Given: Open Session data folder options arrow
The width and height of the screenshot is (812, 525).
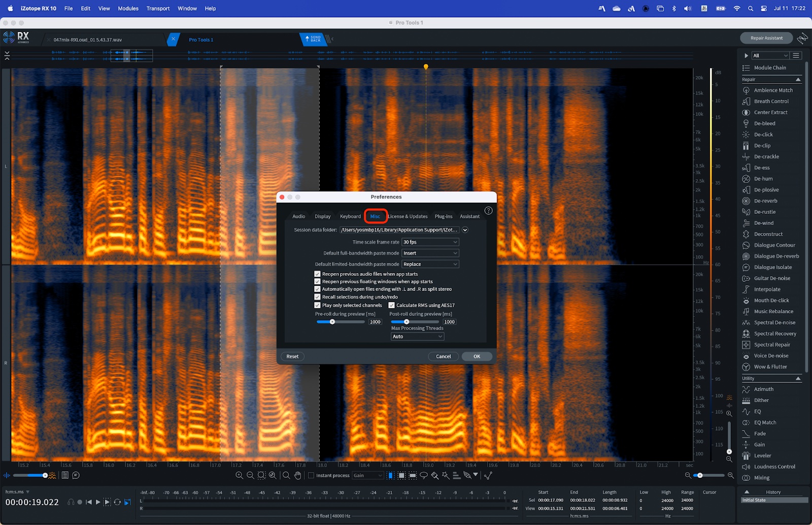Looking at the screenshot, I should [465, 230].
